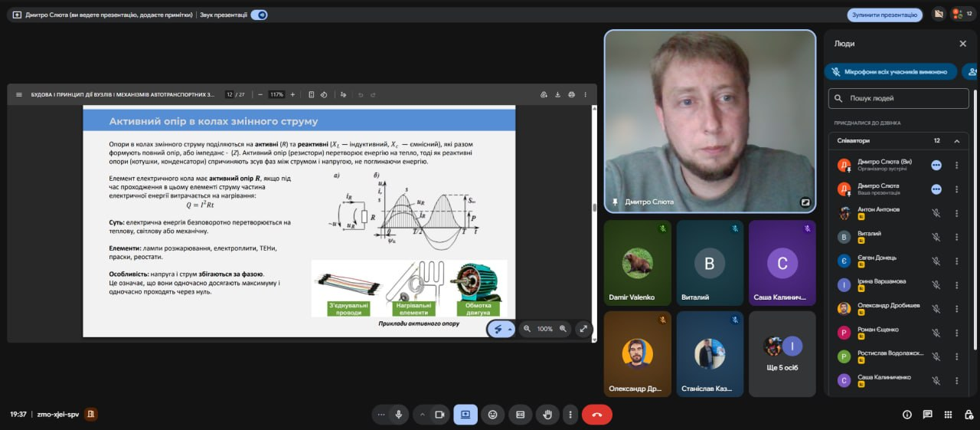
Task: Toggle the camera button in the call bar
Action: 439,415
